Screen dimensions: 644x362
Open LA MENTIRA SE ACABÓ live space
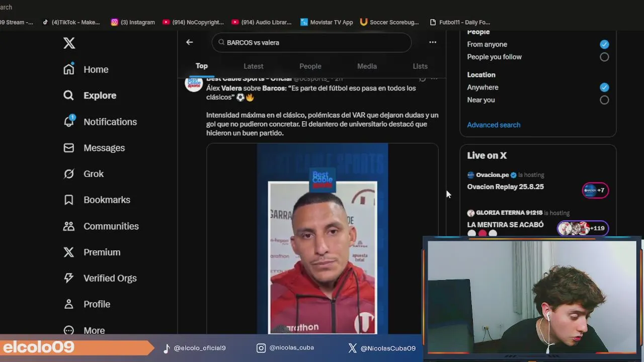[x=505, y=225]
